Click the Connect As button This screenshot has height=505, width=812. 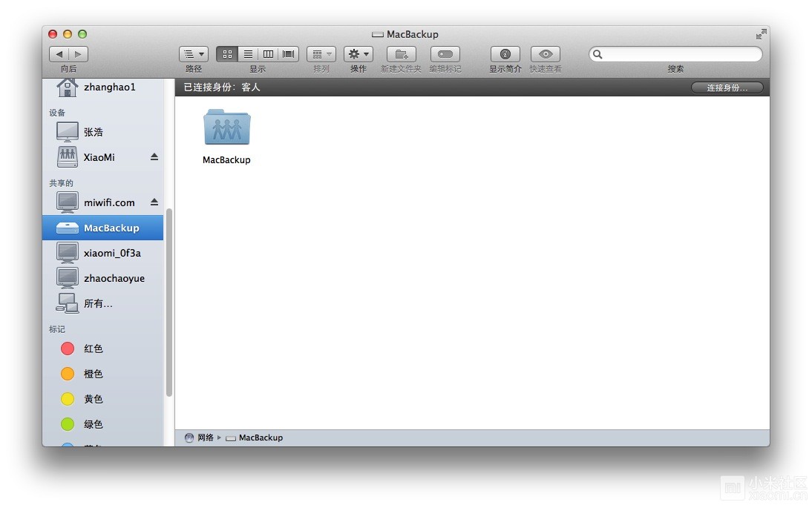pyautogui.click(x=727, y=88)
